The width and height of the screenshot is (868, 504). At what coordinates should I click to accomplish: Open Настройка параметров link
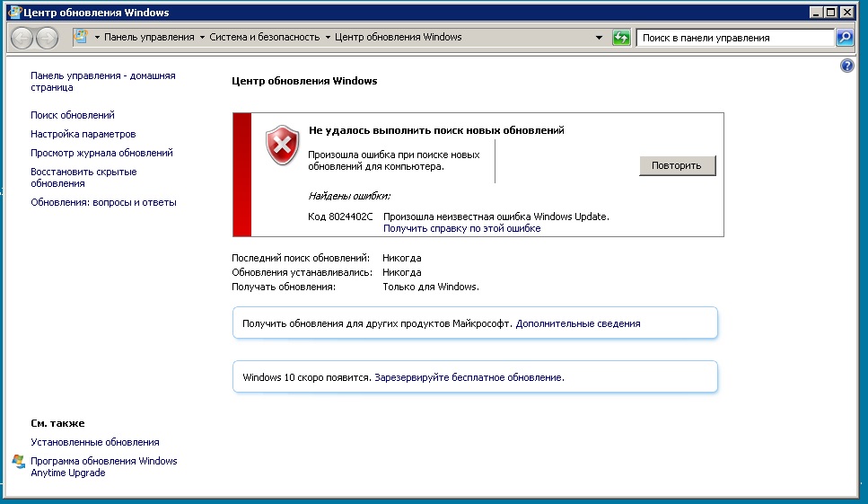(83, 134)
